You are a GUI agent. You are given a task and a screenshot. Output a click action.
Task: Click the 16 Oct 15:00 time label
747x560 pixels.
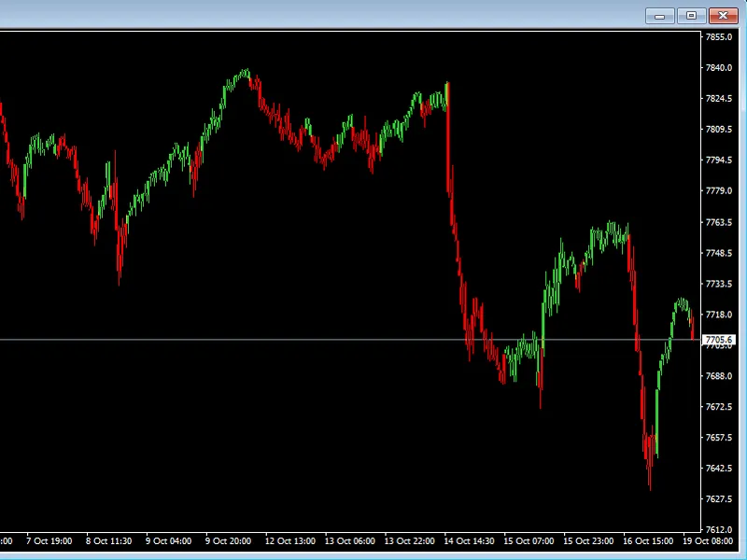648,541
